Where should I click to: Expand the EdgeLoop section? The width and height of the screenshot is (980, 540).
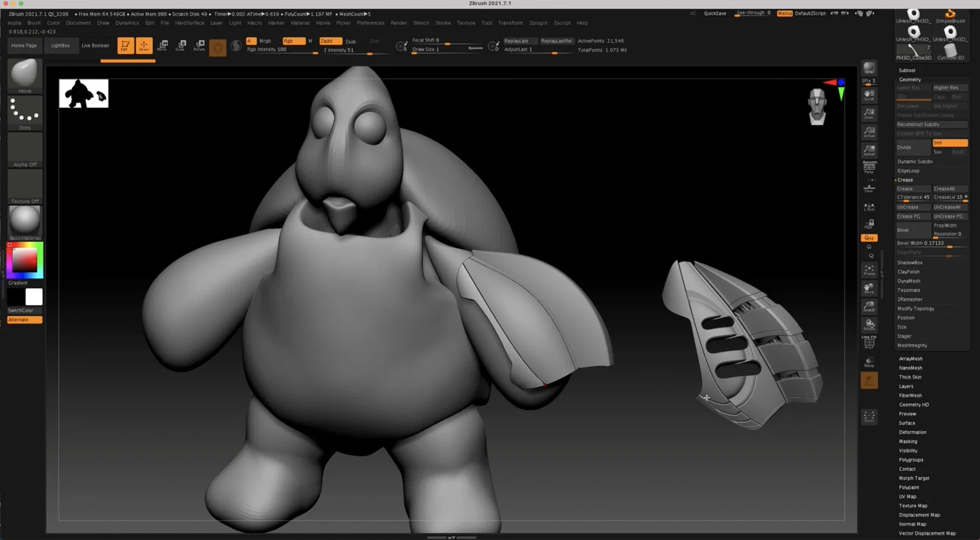[x=909, y=171]
